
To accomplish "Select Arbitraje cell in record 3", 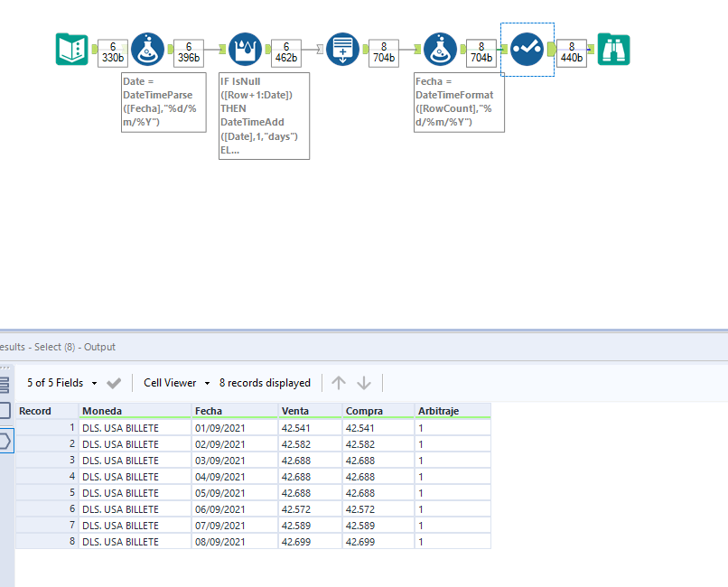I will (x=453, y=461).
